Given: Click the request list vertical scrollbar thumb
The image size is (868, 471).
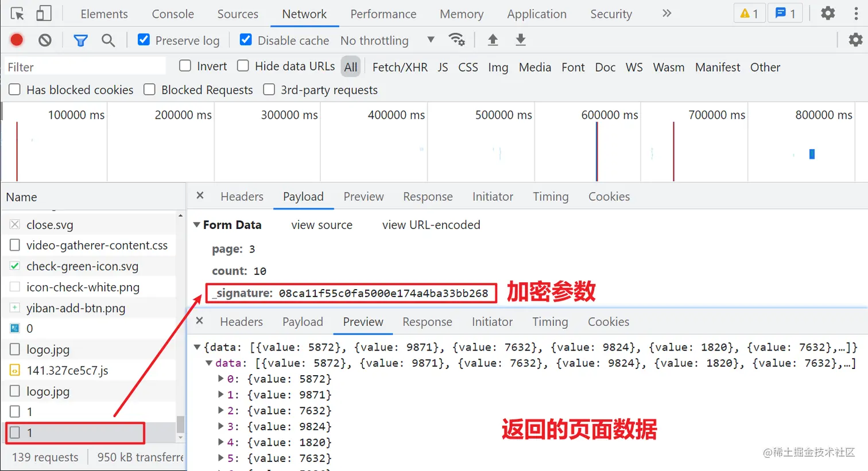Looking at the screenshot, I should click(180, 424).
